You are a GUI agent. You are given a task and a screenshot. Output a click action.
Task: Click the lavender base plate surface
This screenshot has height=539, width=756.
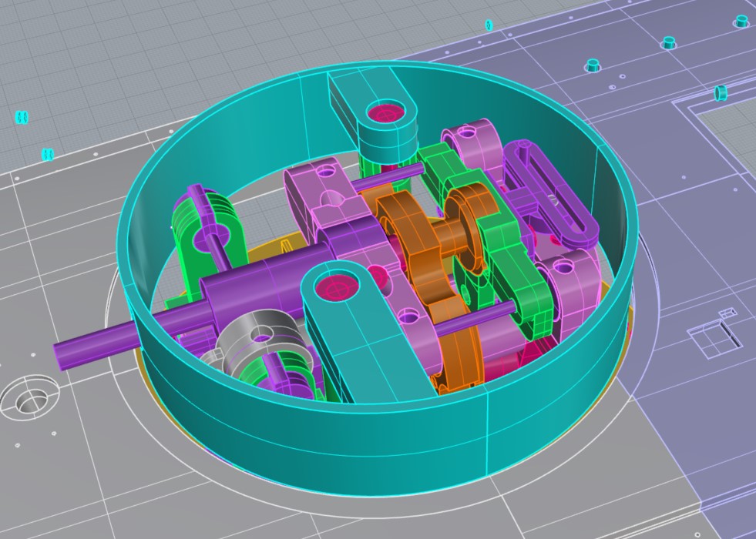(x=678, y=423)
